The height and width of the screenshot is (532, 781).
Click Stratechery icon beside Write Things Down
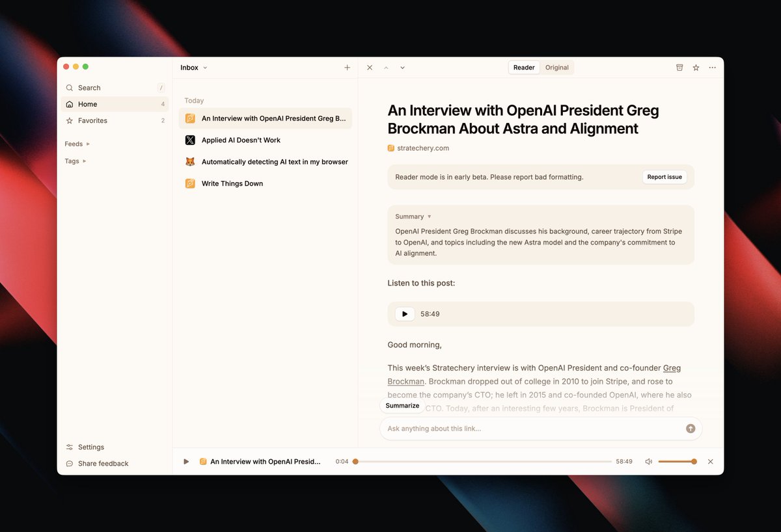pyautogui.click(x=190, y=183)
